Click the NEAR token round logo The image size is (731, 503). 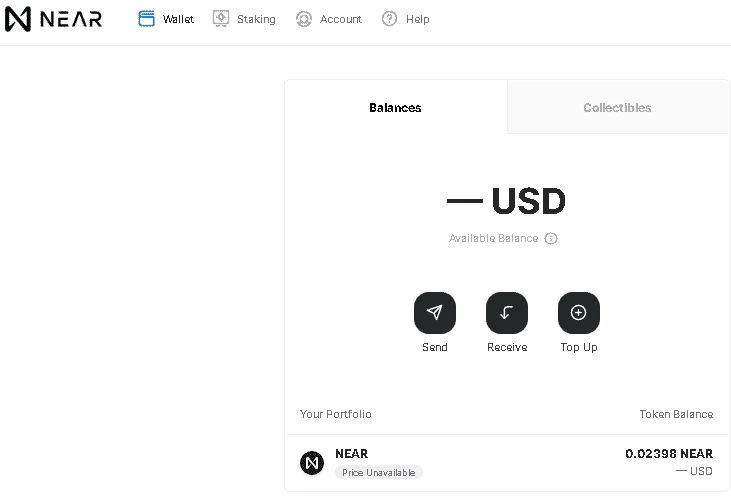(312, 463)
